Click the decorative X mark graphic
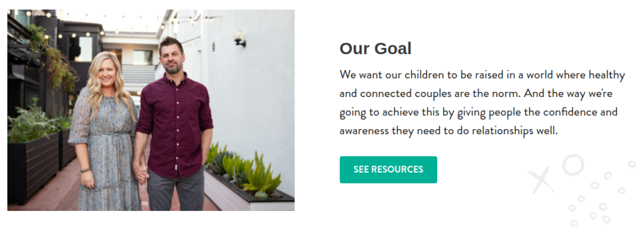Image resolution: width=644 pixels, height=238 pixels. click(538, 179)
